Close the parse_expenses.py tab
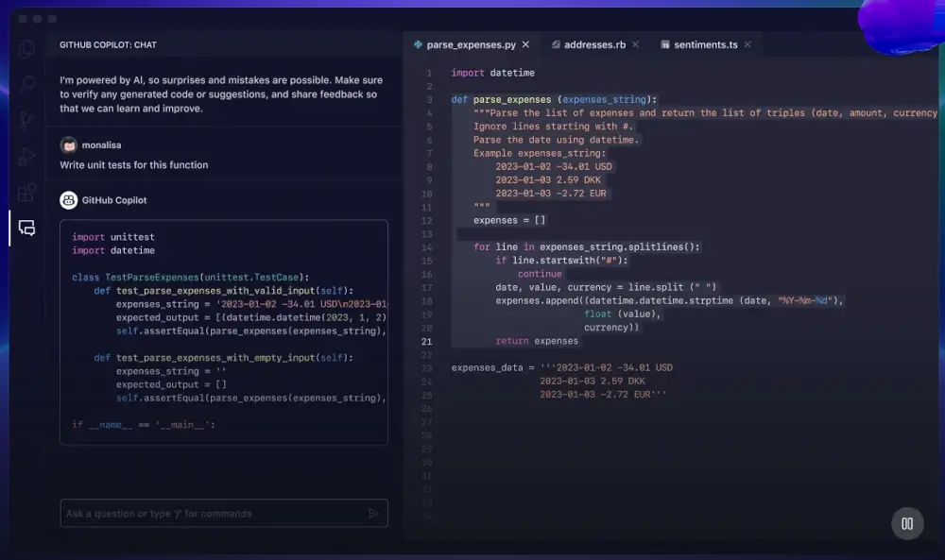This screenshot has height=560, width=945. 525,44
